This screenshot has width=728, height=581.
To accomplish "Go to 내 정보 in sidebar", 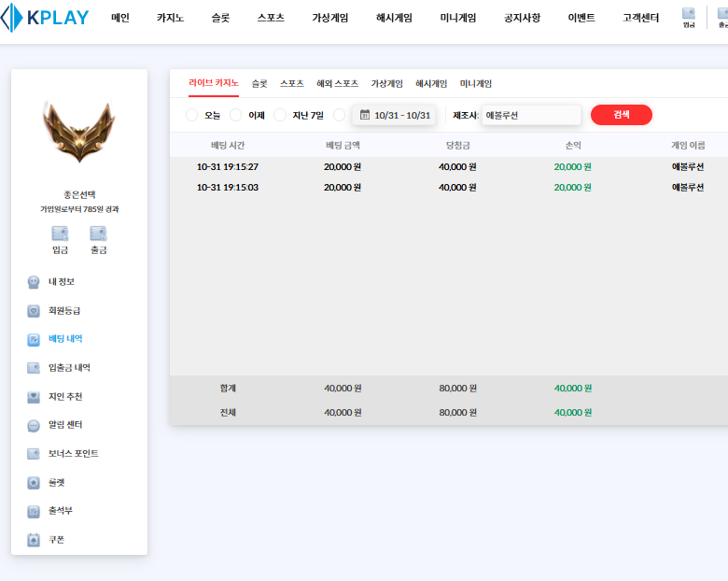I will 62,282.
